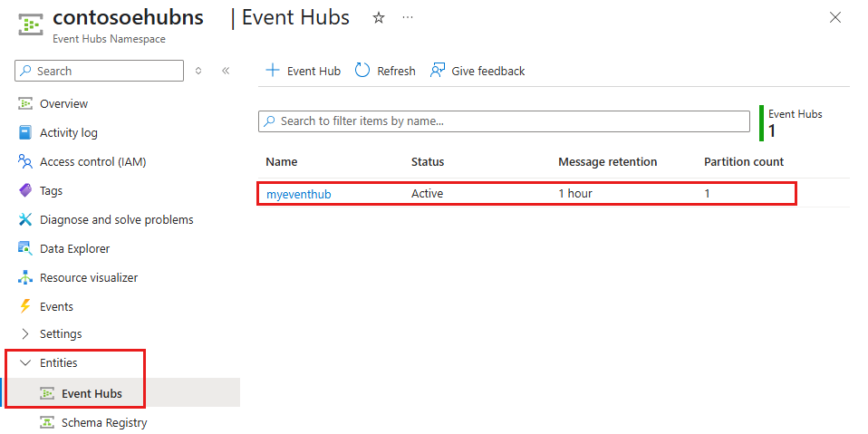Viewport: 868px width, 434px height.
Task: Open Schema Registry menu item
Action: pos(103,422)
